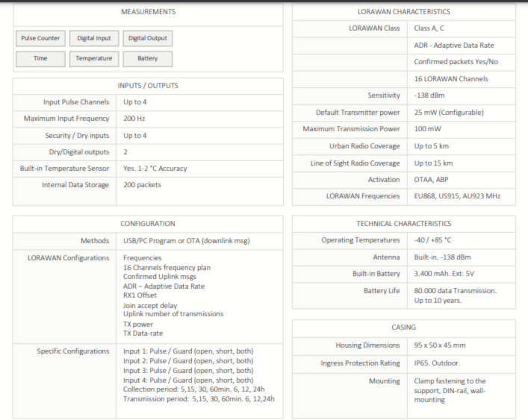Select the Dry/Digital outputs label

tap(79, 152)
